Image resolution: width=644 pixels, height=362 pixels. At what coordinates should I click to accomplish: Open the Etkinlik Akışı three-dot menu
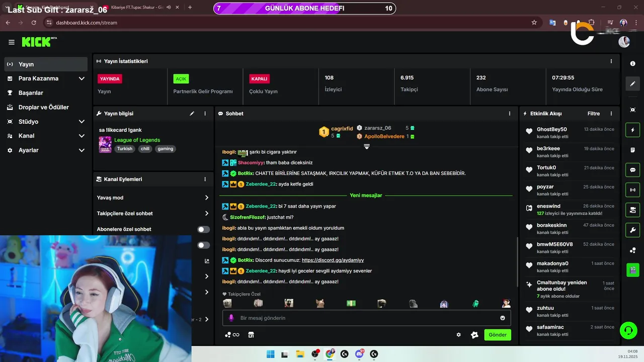611,114
